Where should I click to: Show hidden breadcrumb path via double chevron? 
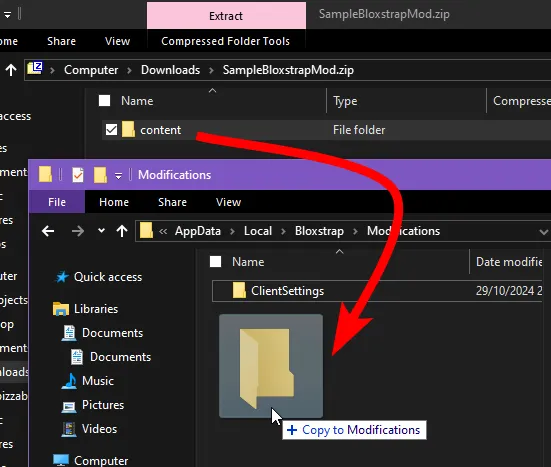(163, 231)
